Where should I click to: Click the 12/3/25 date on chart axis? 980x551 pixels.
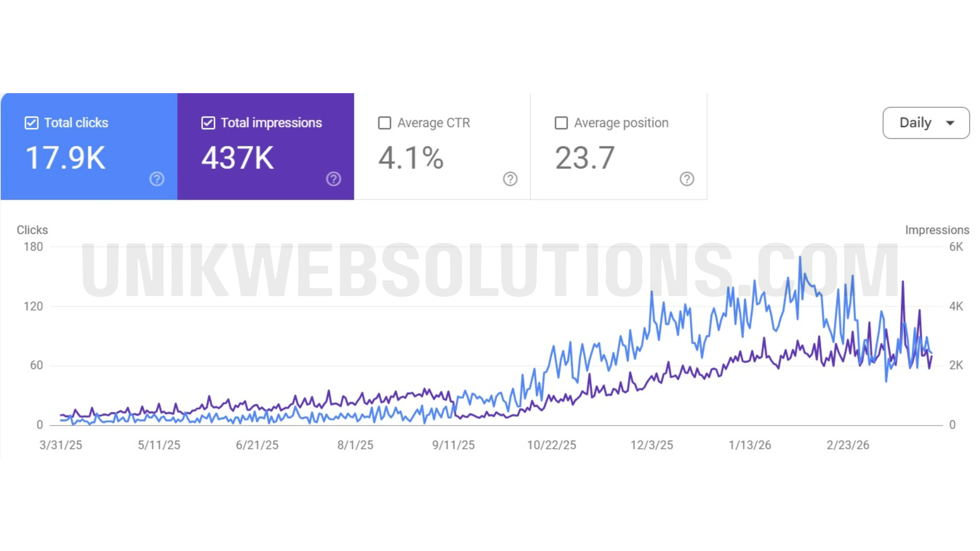[x=652, y=445]
